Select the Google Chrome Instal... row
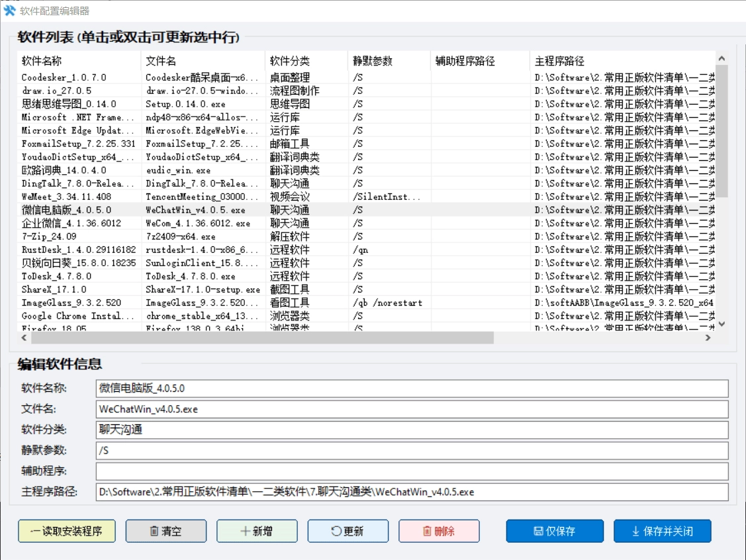746x560 pixels. coord(366,316)
